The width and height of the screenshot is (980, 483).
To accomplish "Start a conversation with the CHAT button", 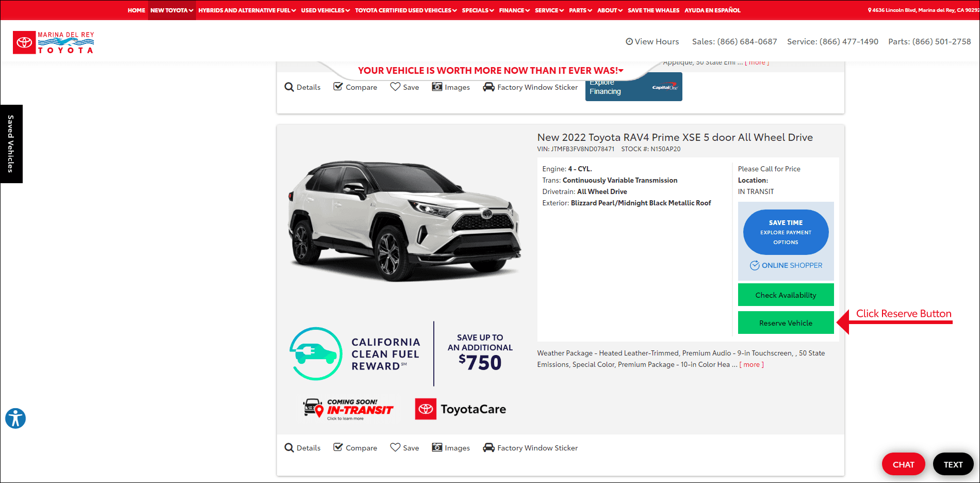I will pyautogui.click(x=903, y=464).
